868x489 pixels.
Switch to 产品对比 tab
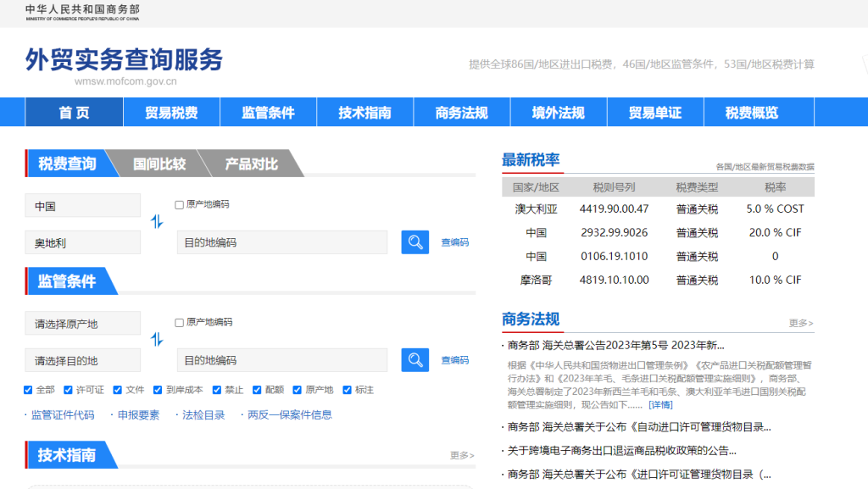[x=251, y=164]
